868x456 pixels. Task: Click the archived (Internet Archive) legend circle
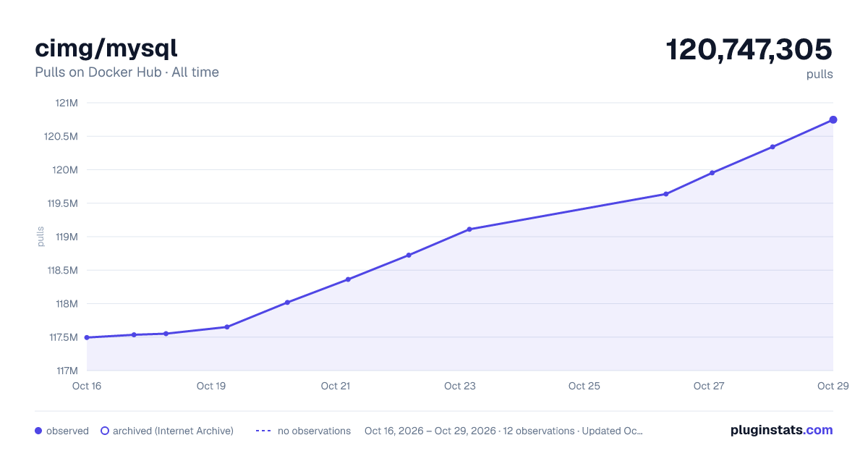click(105, 431)
